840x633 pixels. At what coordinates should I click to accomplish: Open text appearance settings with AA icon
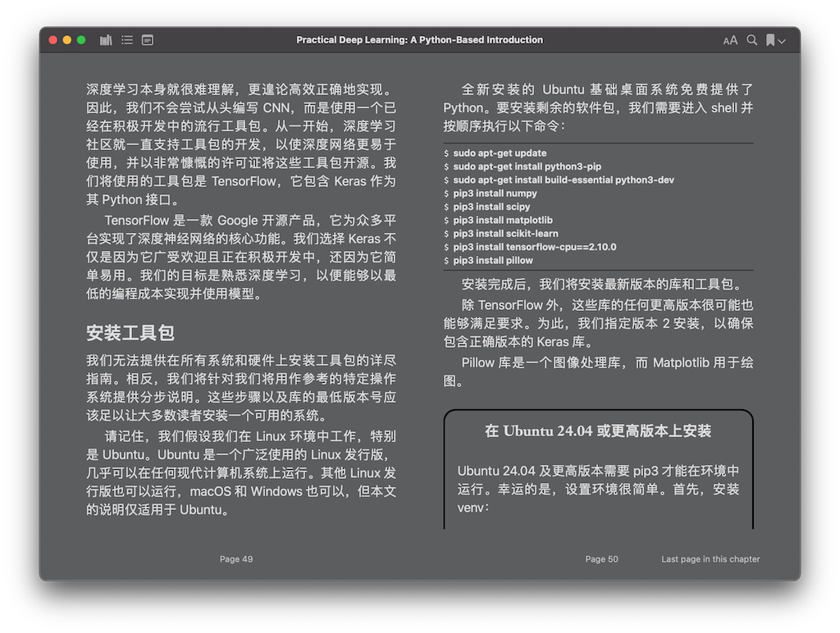731,39
